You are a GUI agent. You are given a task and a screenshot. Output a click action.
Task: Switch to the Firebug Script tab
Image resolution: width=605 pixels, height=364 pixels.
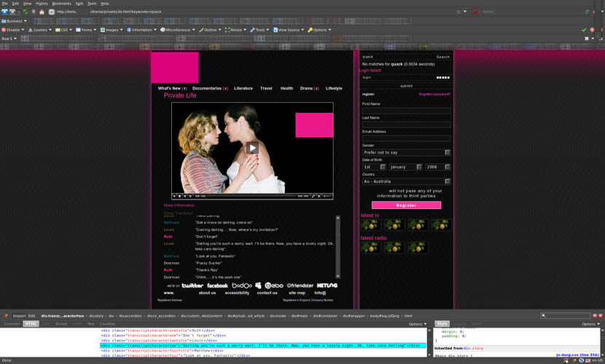pyautogui.click(x=61, y=324)
